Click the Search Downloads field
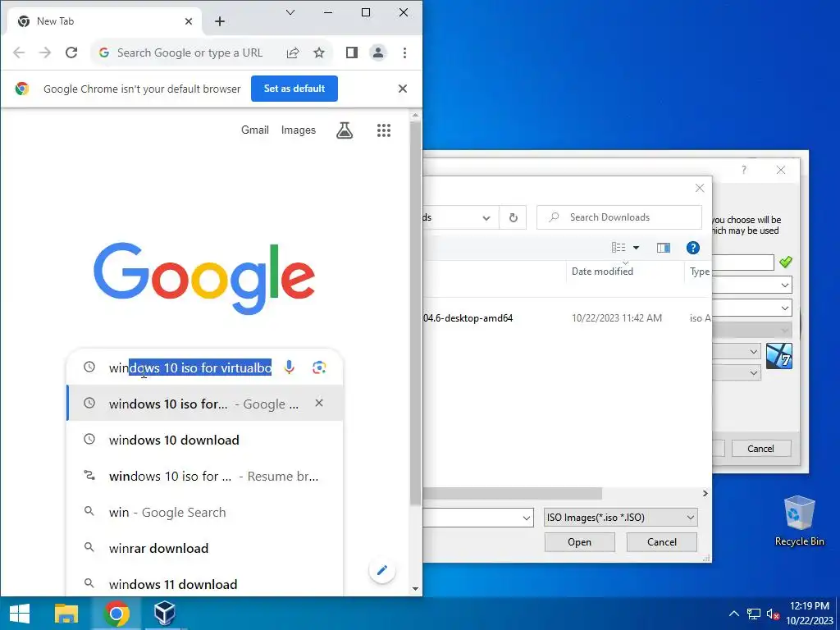Image resolution: width=840 pixels, height=630 pixels. point(619,217)
